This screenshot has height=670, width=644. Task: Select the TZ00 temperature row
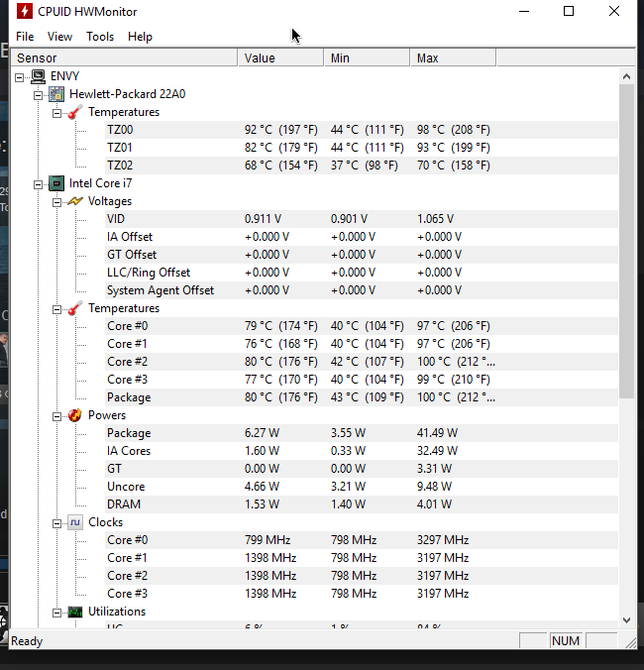(x=362, y=130)
